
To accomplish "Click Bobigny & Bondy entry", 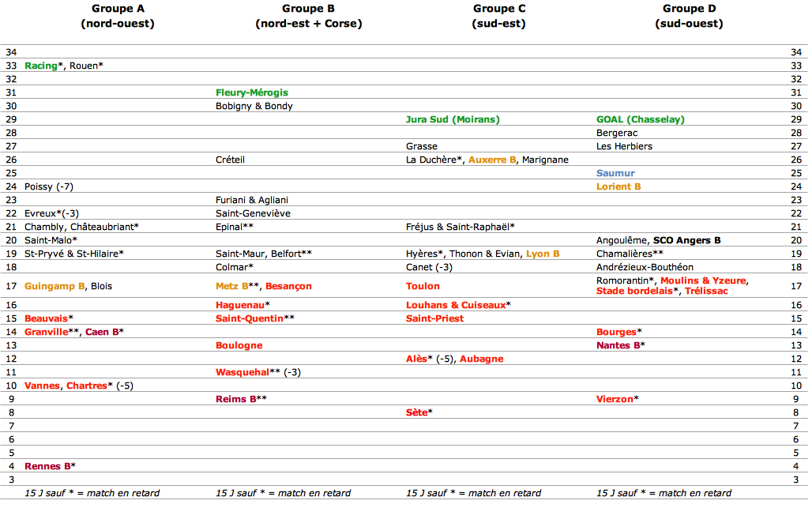I will (254, 106).
